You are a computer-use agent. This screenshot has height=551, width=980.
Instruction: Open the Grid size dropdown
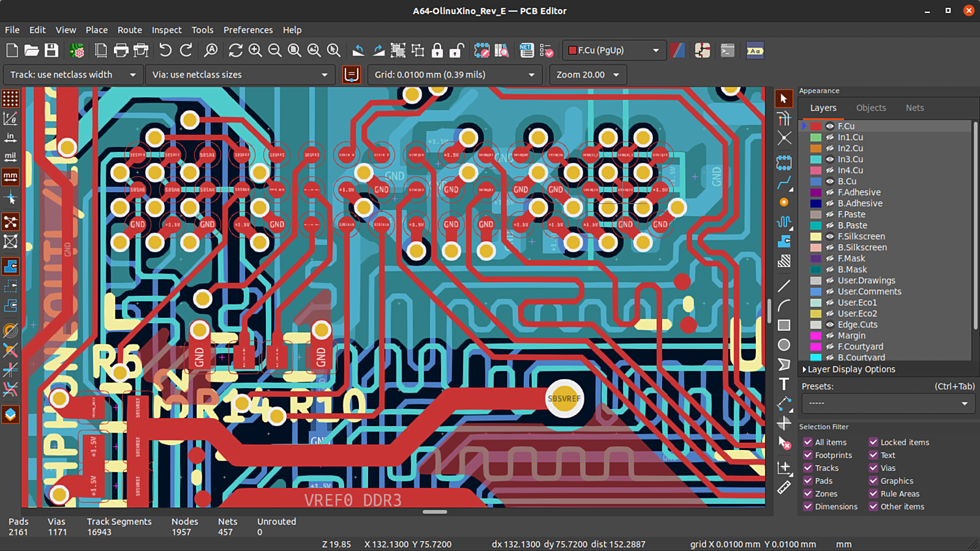click(455, 75)
